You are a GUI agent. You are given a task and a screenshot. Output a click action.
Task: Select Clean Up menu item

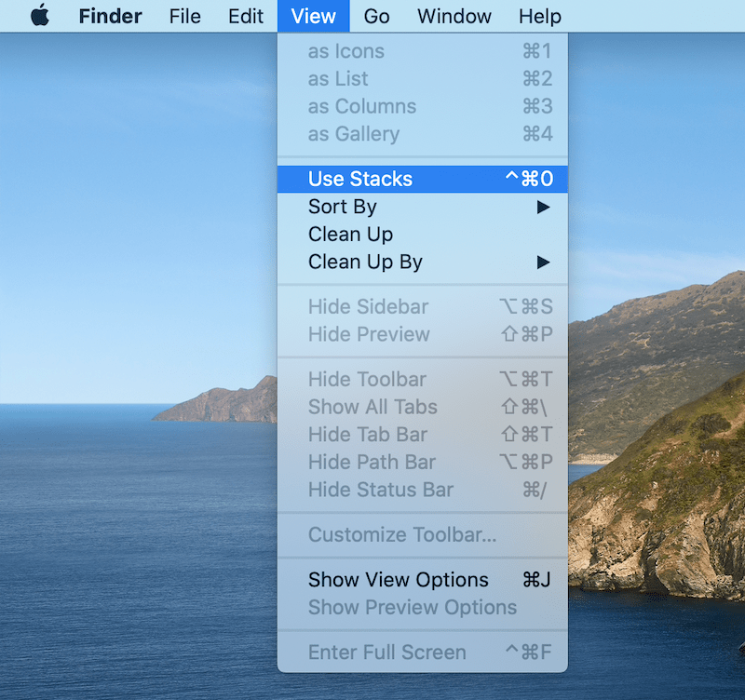[x=423, y=235]
